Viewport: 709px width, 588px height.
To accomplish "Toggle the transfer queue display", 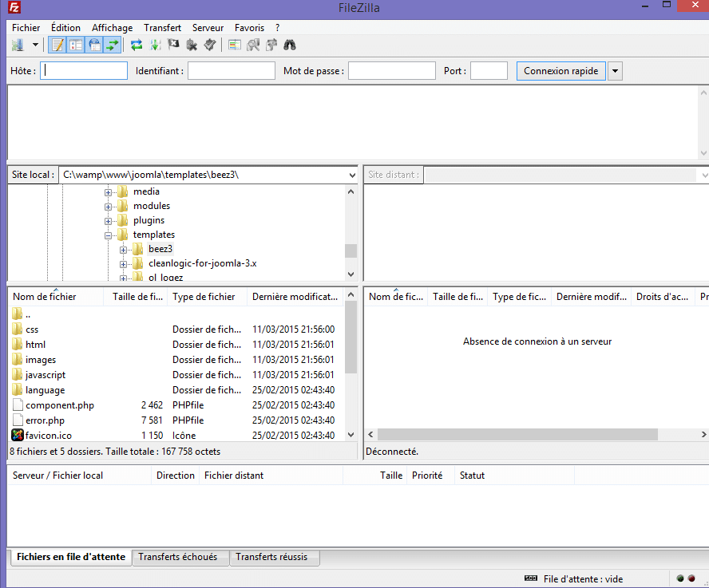I will coord(113,45).
